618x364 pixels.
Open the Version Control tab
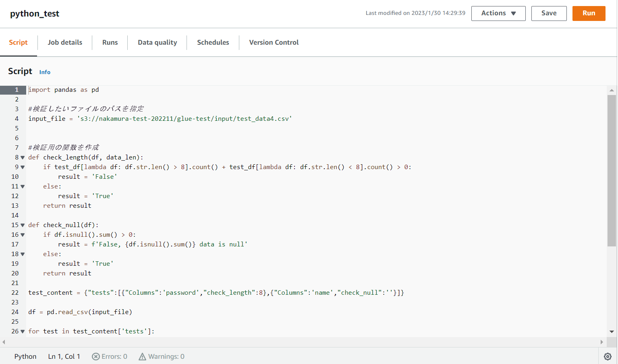(274, 42)
